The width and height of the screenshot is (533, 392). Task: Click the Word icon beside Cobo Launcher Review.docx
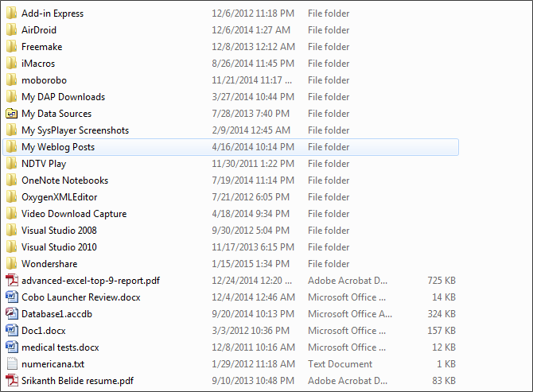[x=11, y=297]
